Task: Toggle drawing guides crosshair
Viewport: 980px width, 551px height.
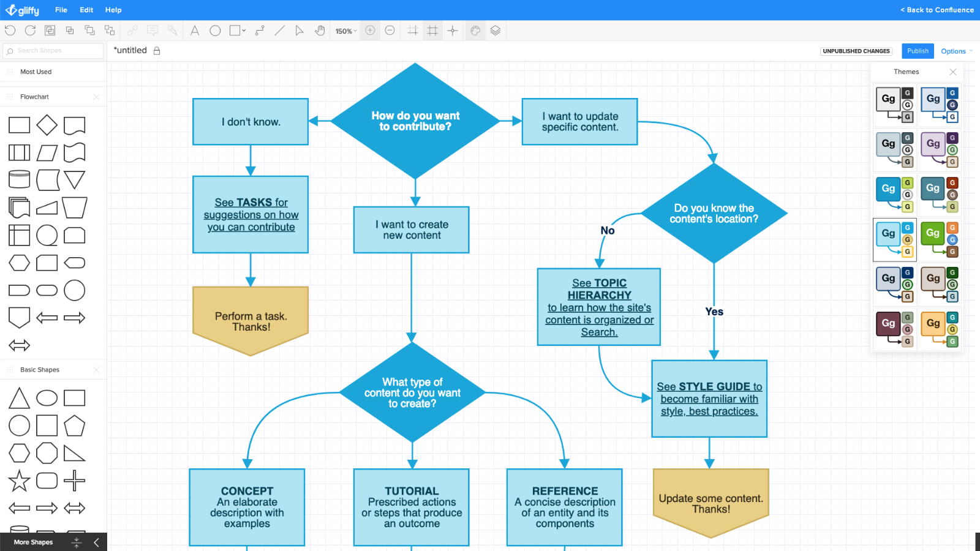Action: tap(453, 31)
